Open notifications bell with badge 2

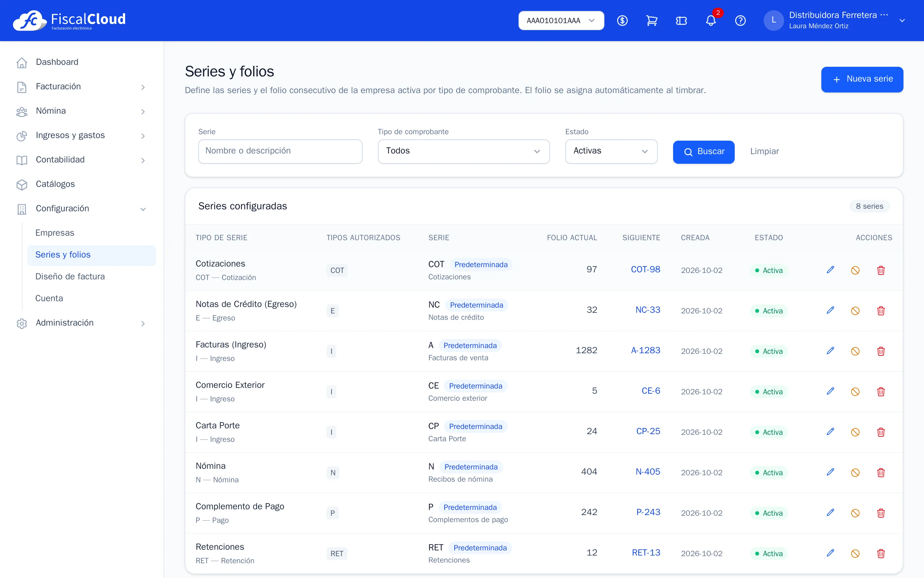(711, 21)
